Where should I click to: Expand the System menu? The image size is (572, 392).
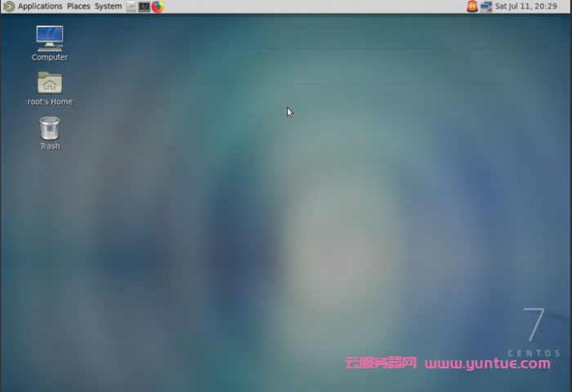pyautogui.click(x=108, y=7)
